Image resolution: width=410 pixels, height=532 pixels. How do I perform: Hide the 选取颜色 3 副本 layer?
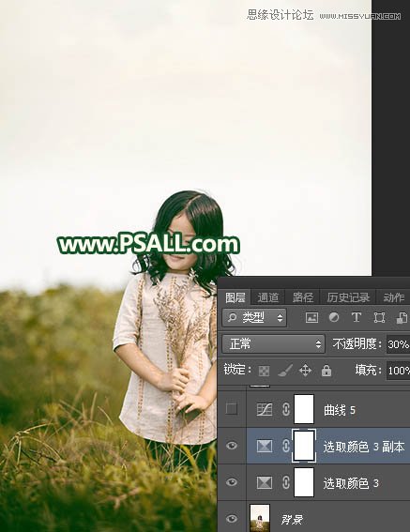coord(232,446)
